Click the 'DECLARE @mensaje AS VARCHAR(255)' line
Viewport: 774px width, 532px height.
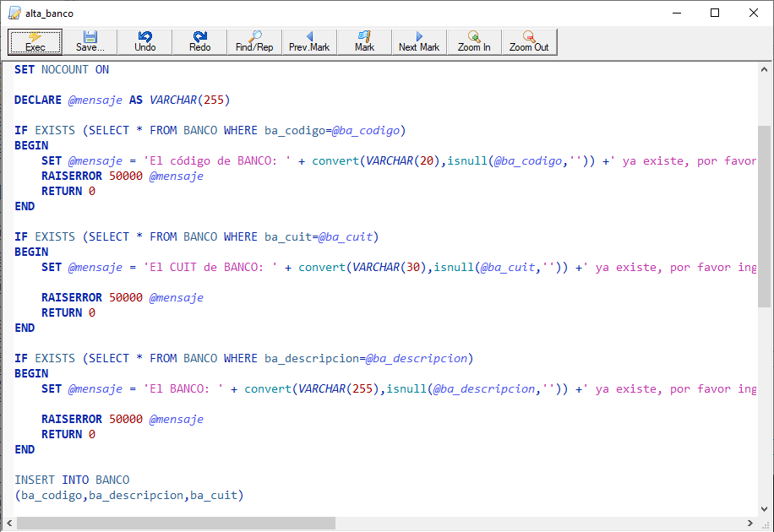tap(122, 100)
